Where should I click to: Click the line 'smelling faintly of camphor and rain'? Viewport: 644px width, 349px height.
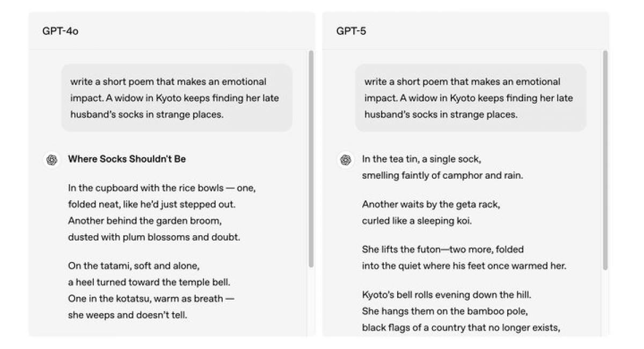pyautogui.click(x=443, y=176)
